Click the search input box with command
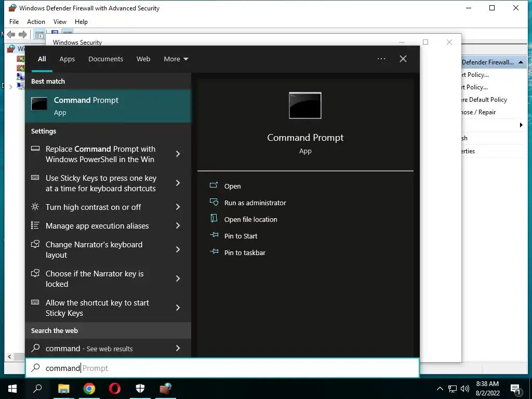 pyautogui.click(x=222, y=368)
